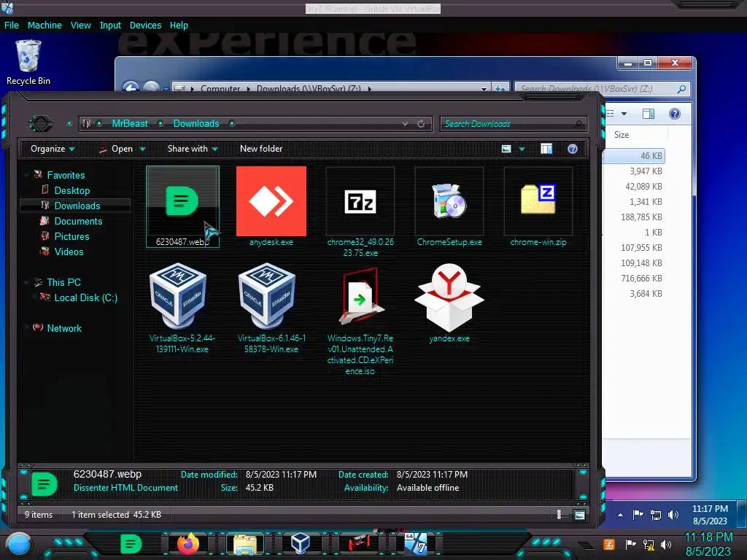Image resolution: width=747 pixels, height=560 pixels.
Task: Select Network in the navigation pane
Action: point(64,328)
